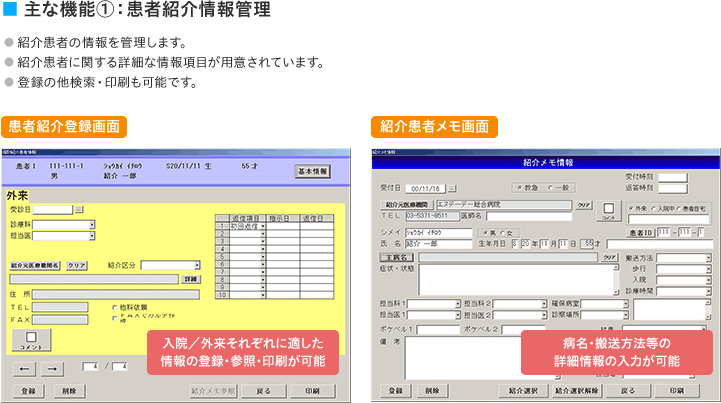Click the 紹介選択 button

pyautogui.click(x=523, y=391)
